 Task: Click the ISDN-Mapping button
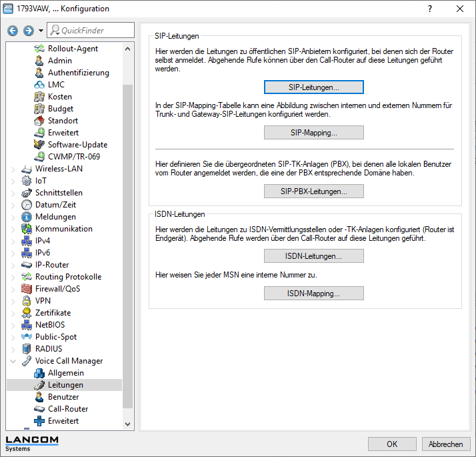tap(314, 294)
